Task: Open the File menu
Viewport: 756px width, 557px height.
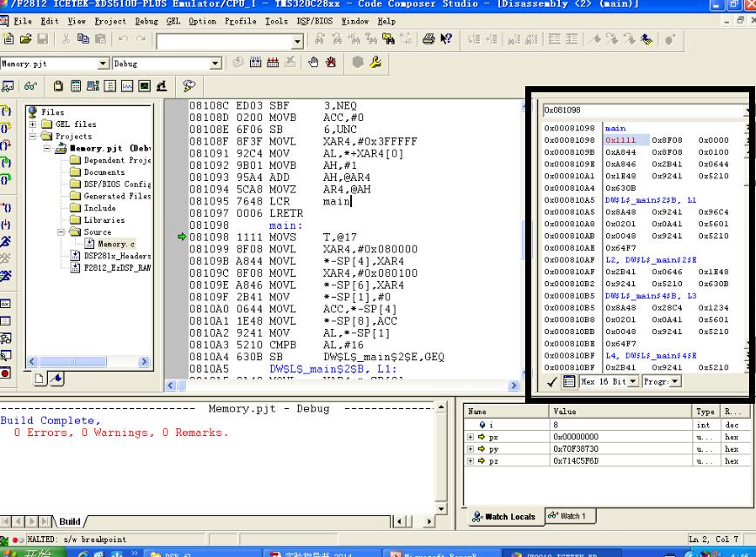Action: click(x=22, y=21)
